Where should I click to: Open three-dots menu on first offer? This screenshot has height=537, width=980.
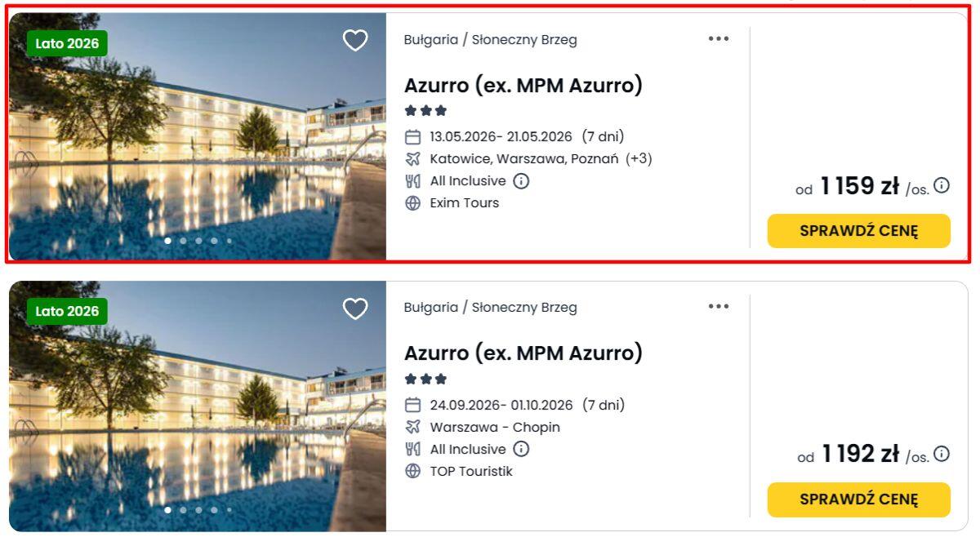[719, 38]
